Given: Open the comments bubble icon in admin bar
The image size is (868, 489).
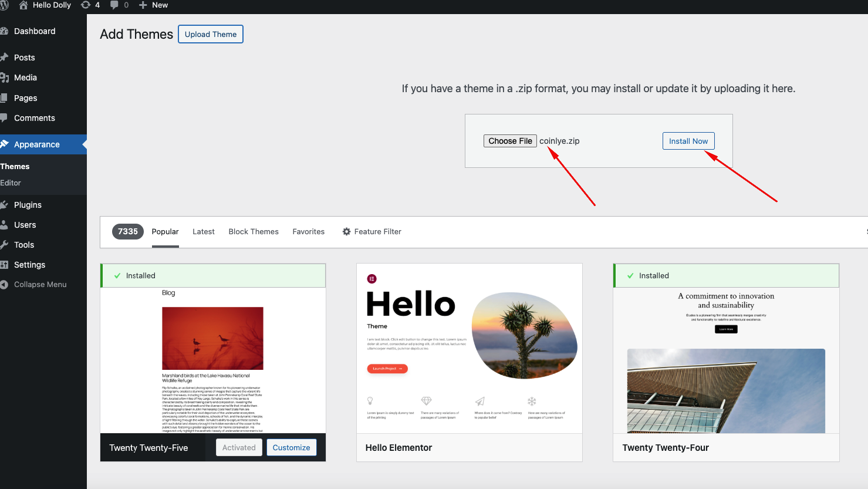Looking at the screenshot, I should coord(114,5).
